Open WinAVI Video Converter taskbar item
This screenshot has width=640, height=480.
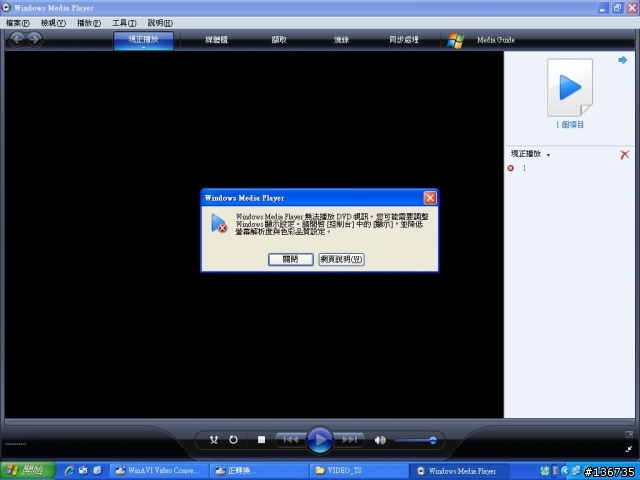tap(159, 471)
